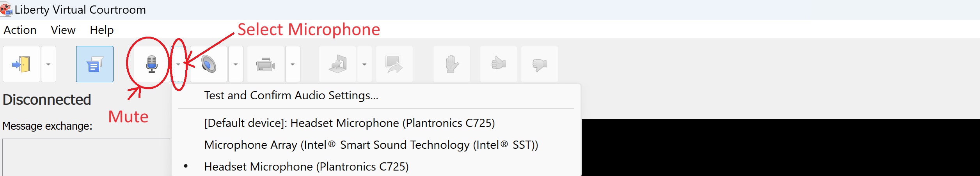Image resolution: width=980 pixels, height=176 pixels.
Task: Click the video camera icon
Action: 266,64
